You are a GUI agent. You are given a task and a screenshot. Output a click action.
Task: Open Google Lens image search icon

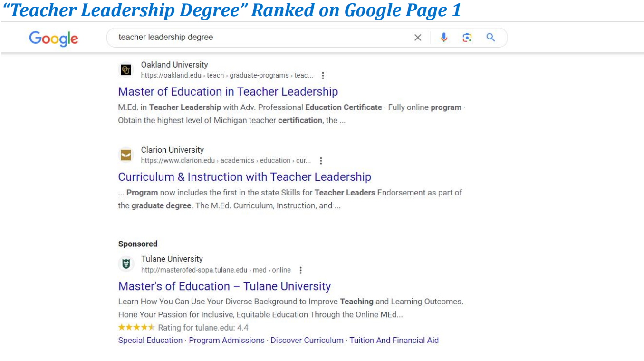click(467, 38)
